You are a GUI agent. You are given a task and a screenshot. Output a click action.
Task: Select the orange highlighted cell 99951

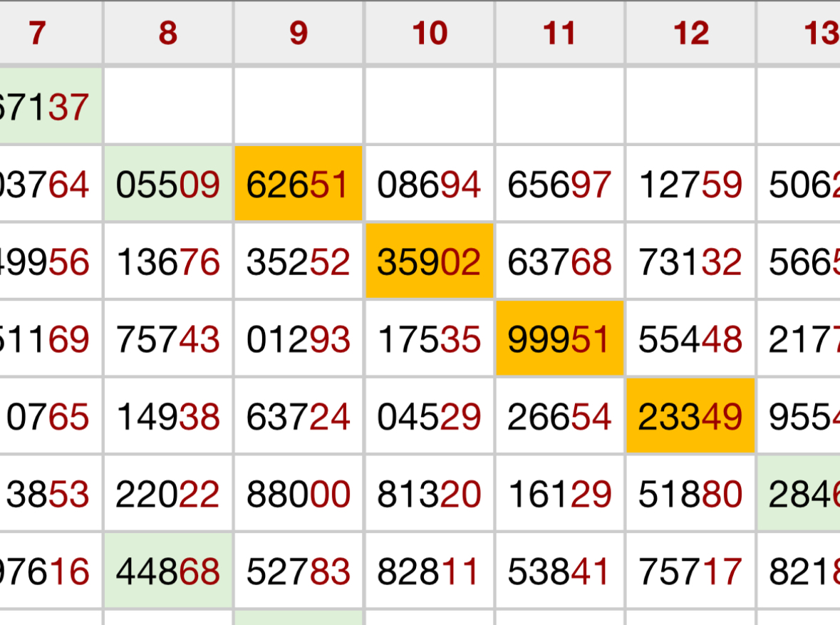pos(560,339)
